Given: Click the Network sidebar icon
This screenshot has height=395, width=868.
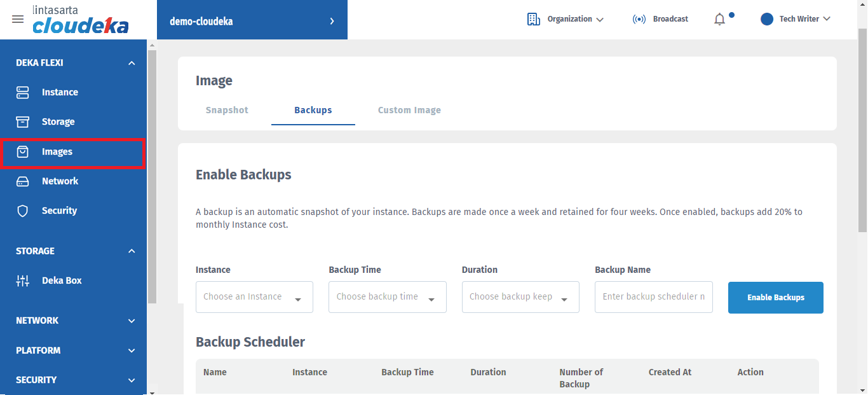Looking at the screenshot, I should pyautogui.click(x=23, y=181).
